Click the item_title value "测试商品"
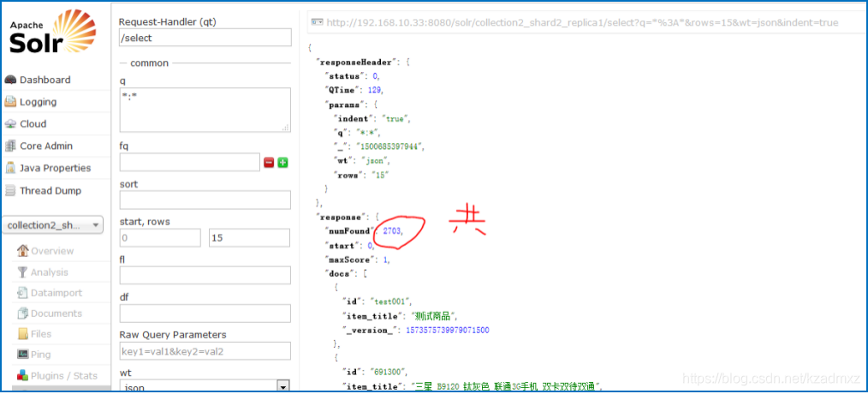 point(433,316)
